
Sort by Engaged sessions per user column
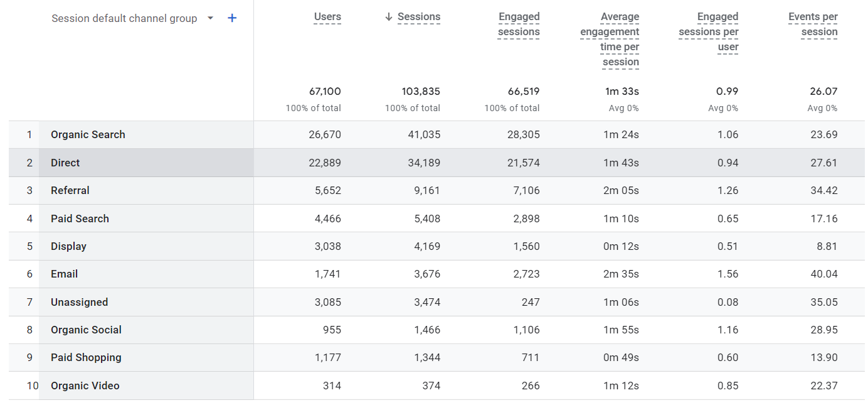pyautogui.click(x=709, y=31)
